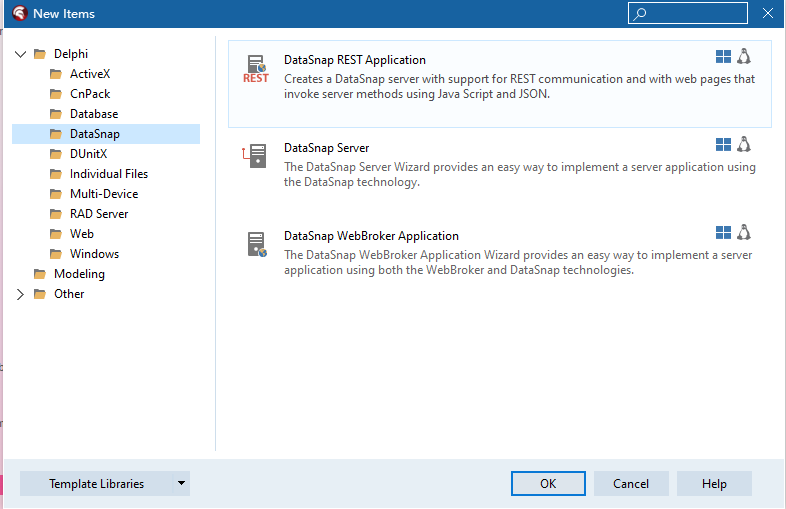Open the Help button
Screen dimensions: 786x509
pos(714,483)
